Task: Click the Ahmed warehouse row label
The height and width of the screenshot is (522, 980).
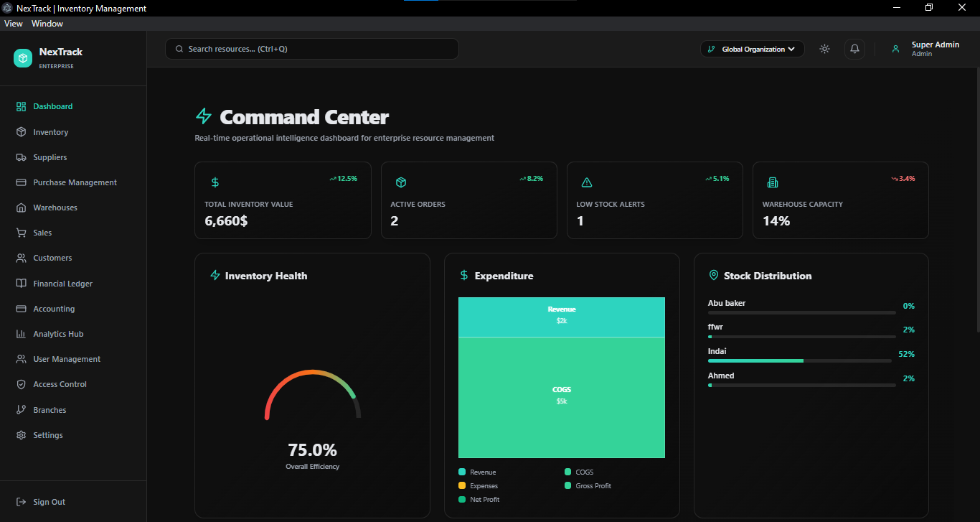Action: click(x=721, y=376)
